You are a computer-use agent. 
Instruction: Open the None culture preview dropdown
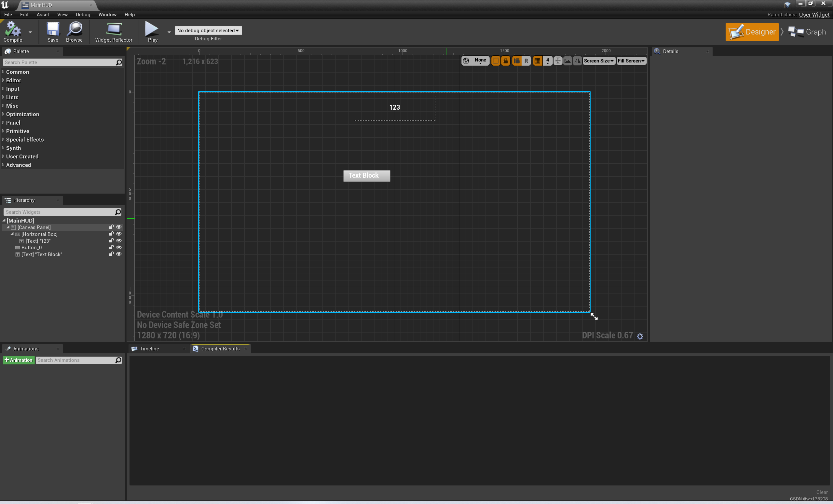click(480, 61)
